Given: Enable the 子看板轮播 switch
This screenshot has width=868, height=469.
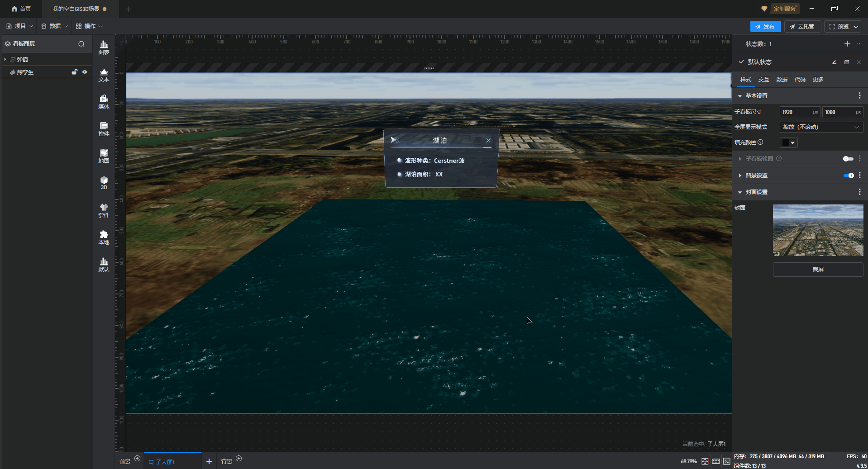Looking at the screenshot, I should 848,159.
